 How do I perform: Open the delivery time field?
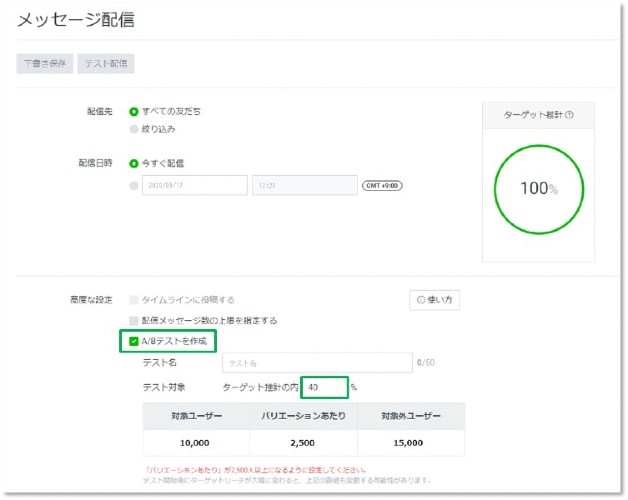tap(303, 185)
